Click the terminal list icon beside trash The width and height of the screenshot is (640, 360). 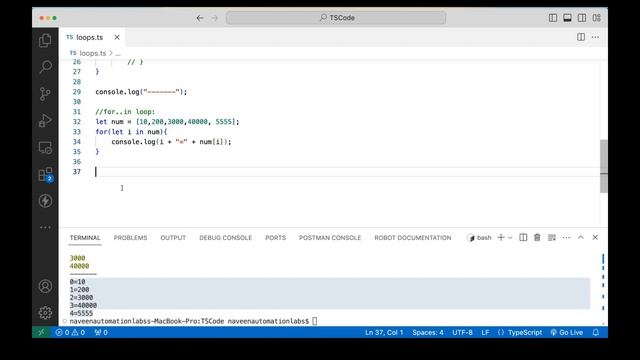click(552, 238)
